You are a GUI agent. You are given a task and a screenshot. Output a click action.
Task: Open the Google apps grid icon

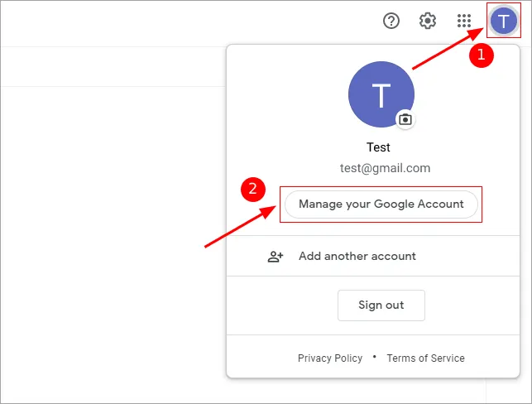tap(464, 21)
